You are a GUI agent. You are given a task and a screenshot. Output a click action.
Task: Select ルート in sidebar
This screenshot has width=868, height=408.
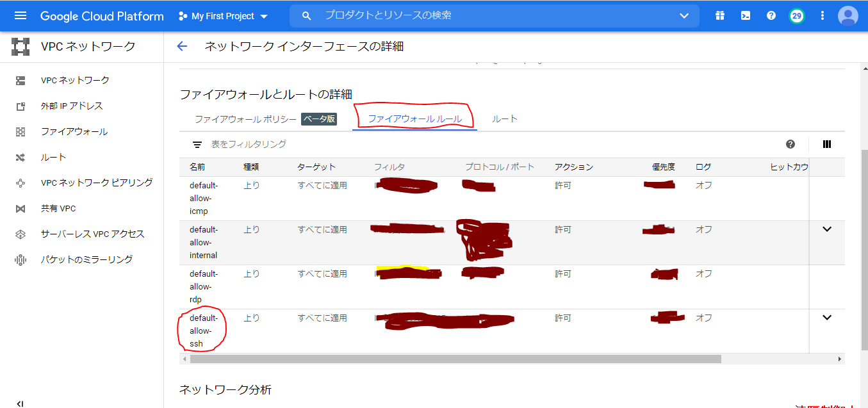tap(54, 157)
